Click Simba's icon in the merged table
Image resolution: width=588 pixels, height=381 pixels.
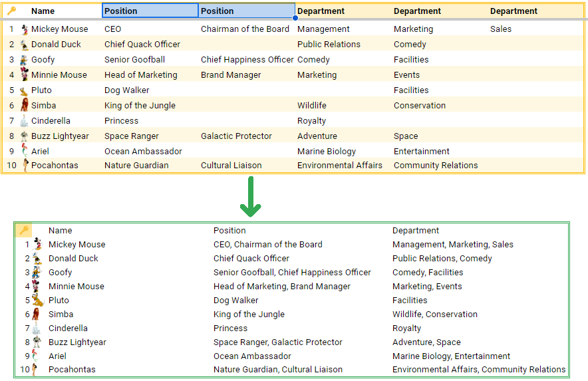tap(36, 314)
